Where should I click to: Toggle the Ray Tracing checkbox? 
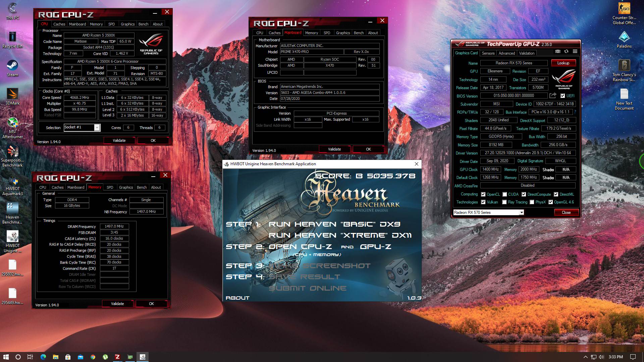click(x=504, y=202)
